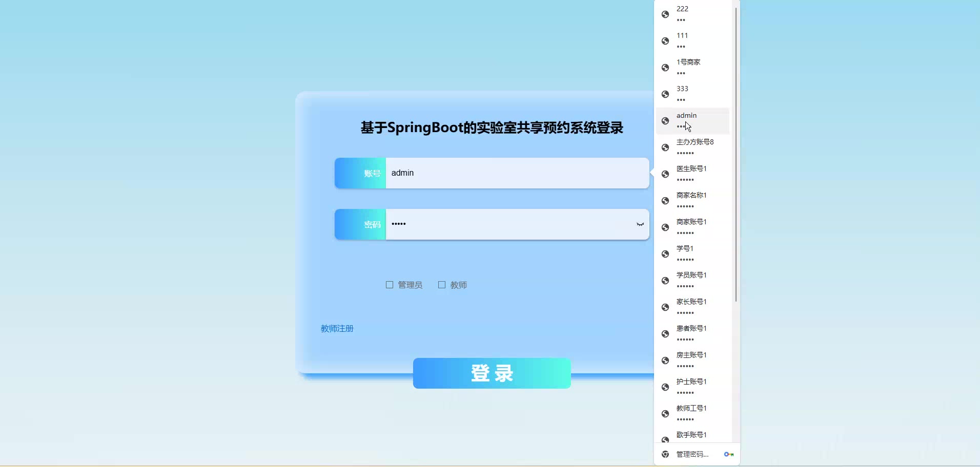This screenshot has height=467, width=980.
Task: Choose saved credential 主办方账号8
Action: point(693,147)
